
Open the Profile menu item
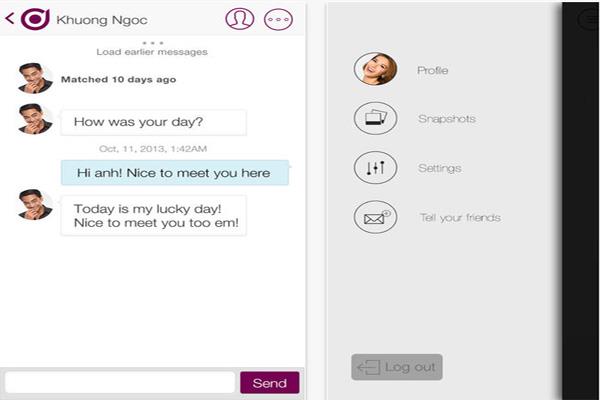click(x=432, y=70)
